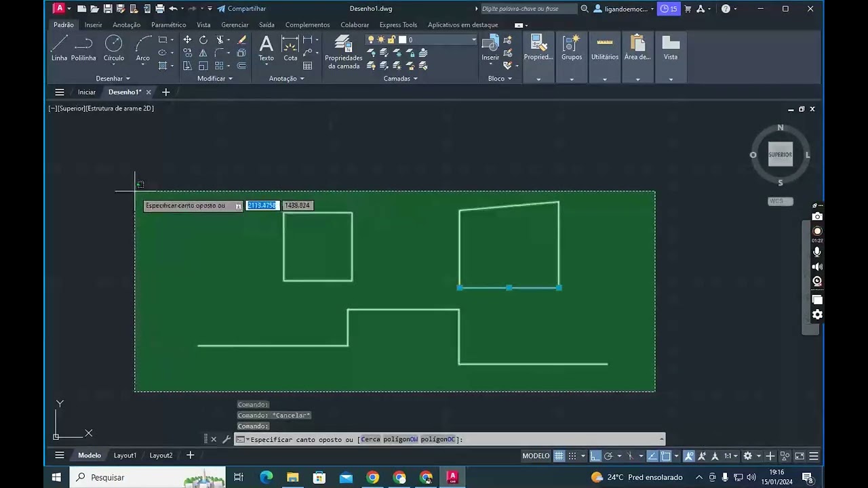Click the command line input field
The height and width of the screenshot is (488, 868).
tap(449, 439)
